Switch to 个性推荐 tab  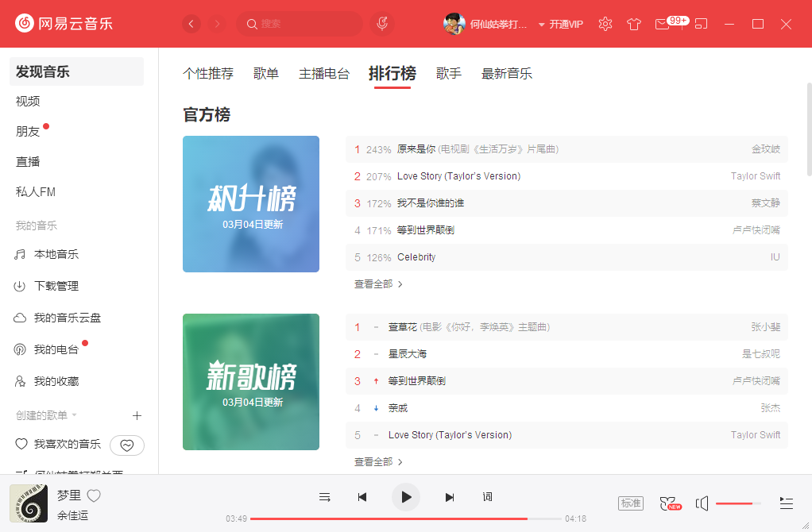click(208, 74)
